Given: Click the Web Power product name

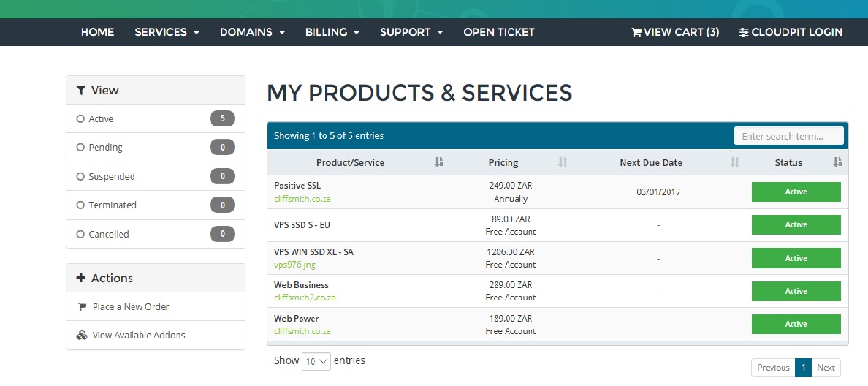Looking at the screenshot, I should pos(296,319).
